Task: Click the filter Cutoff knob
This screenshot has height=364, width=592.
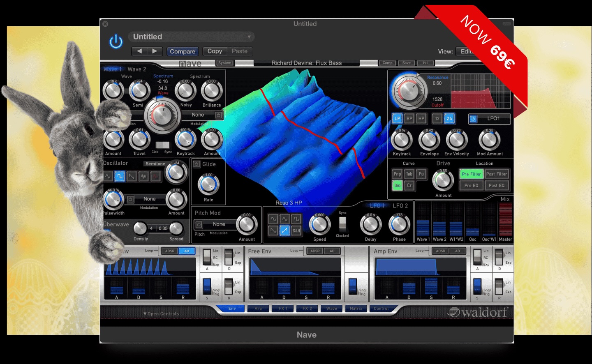Action: point(408,91)
